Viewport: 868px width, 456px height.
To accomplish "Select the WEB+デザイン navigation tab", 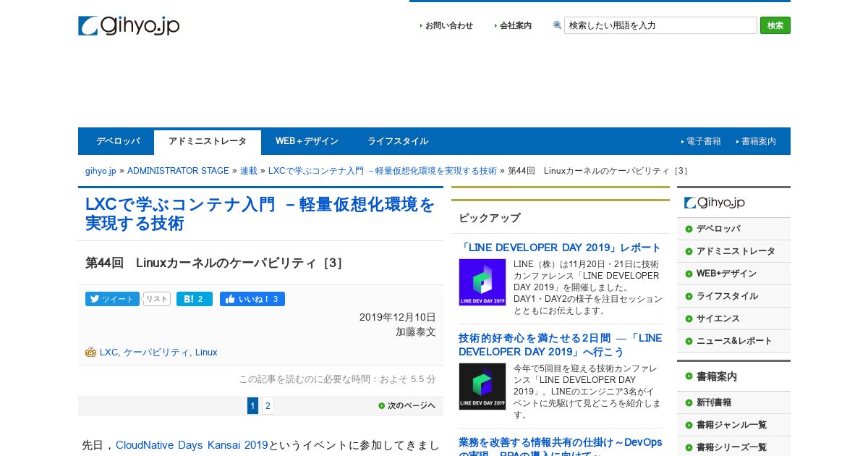I will pyautogui.click(x=307, y=141).
